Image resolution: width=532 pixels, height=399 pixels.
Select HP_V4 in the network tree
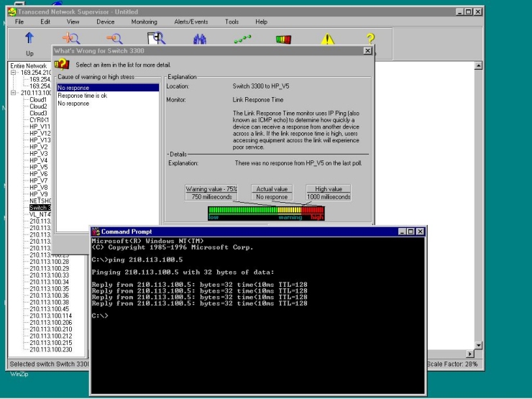click(38, 160)
